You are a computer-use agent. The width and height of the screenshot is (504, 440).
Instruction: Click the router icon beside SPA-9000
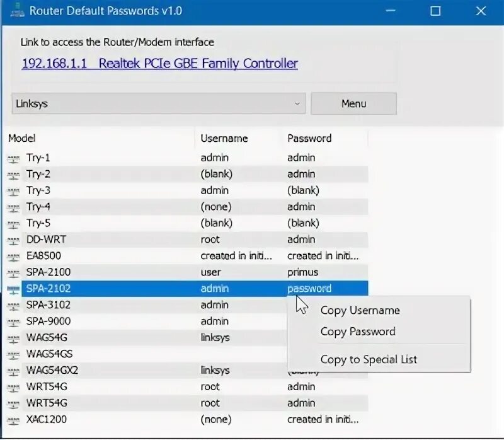[x=13, y=322]
